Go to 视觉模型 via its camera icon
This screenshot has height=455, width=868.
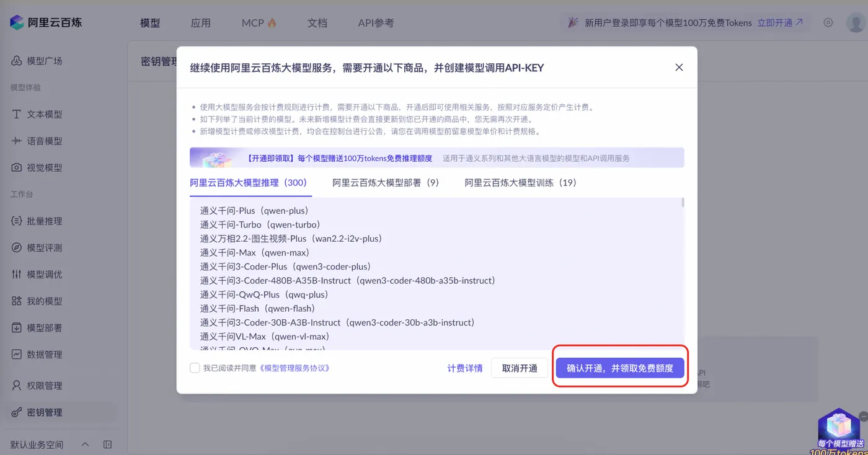(17, 167)
